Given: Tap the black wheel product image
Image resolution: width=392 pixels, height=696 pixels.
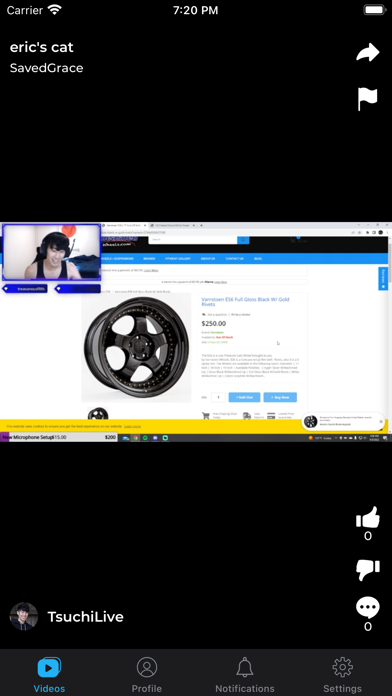Looking at the screenshot, I should coord(136,347).
